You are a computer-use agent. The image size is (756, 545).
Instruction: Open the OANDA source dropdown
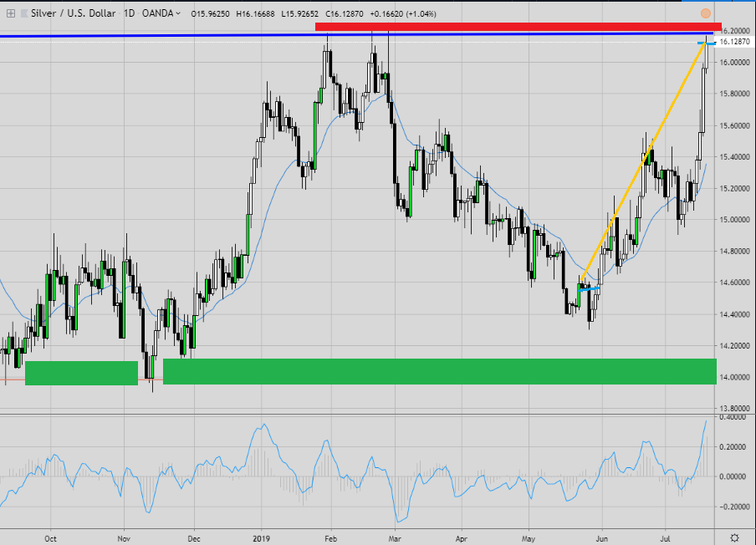pyautogui.click(x=161, y=13)
